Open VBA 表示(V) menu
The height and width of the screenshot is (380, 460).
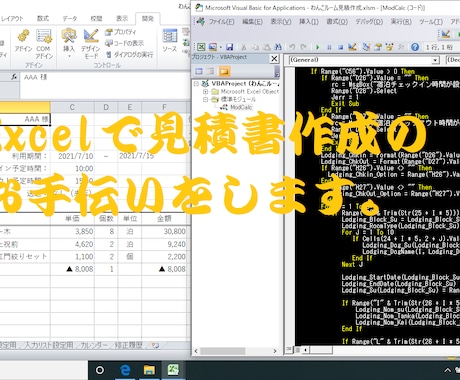tap(281, 22)
